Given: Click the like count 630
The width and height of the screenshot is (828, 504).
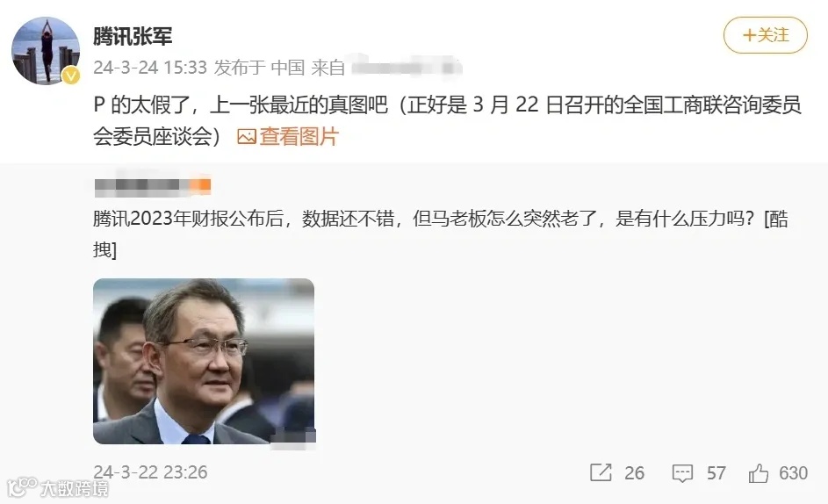Looking at the screenshot, I should (793, 473).
